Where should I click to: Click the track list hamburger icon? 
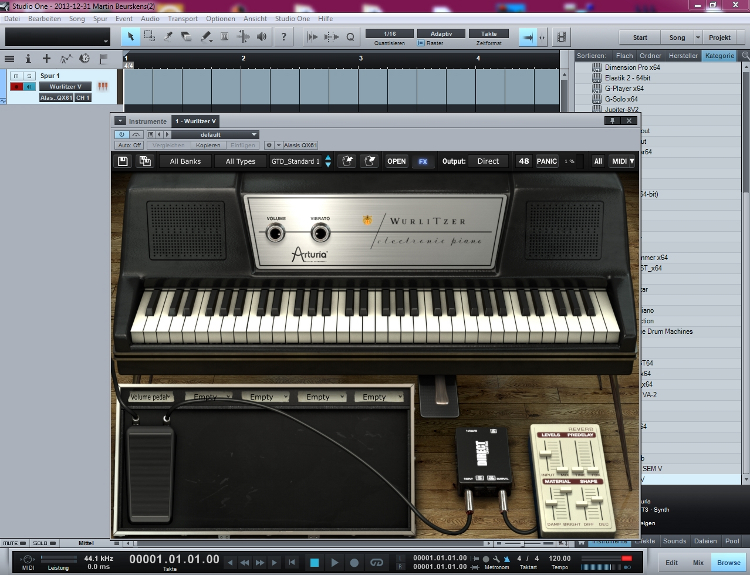[x=9, y=59]
